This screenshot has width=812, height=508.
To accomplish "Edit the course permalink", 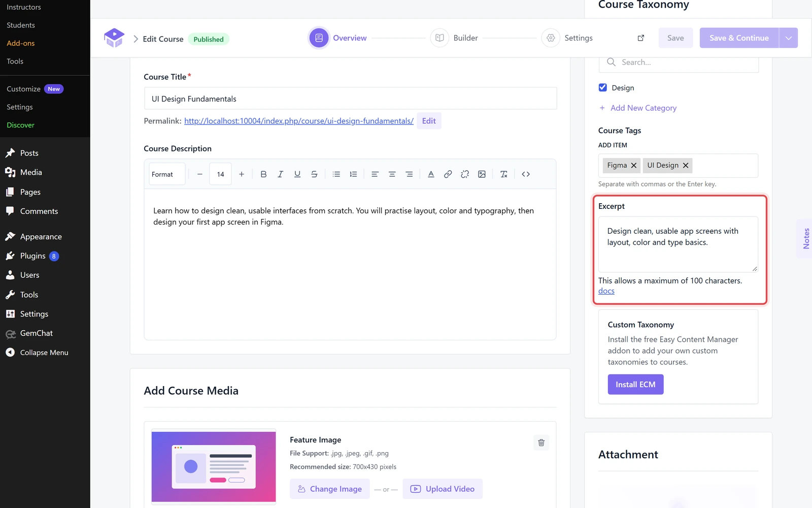I will coord(429,121).
